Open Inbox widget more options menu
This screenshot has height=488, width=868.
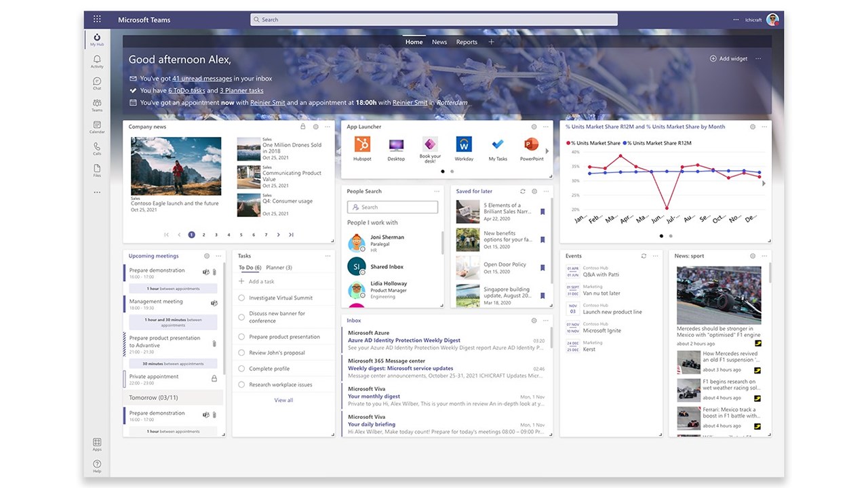546,321
